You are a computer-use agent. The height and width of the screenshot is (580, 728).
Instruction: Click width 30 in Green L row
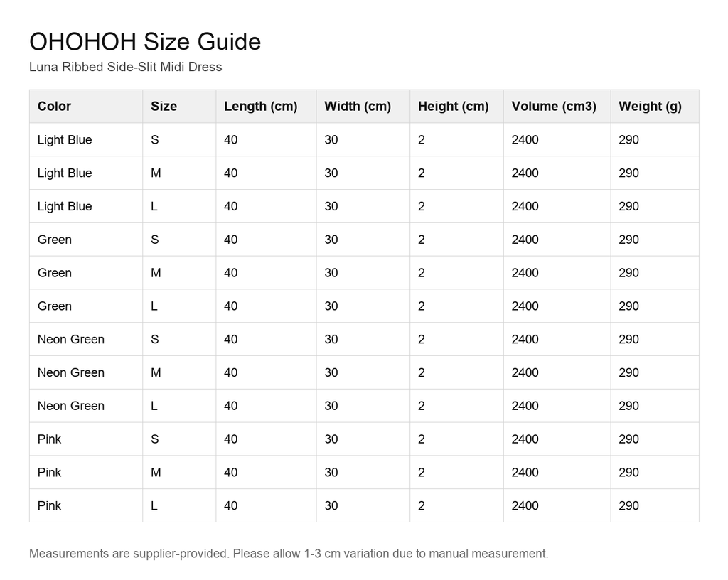[331, 306]
